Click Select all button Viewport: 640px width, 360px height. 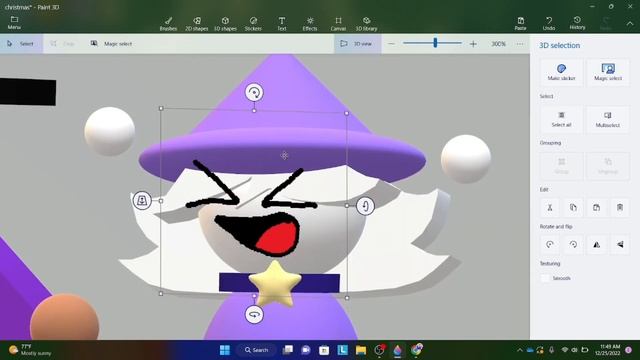[x=561, y=119]
